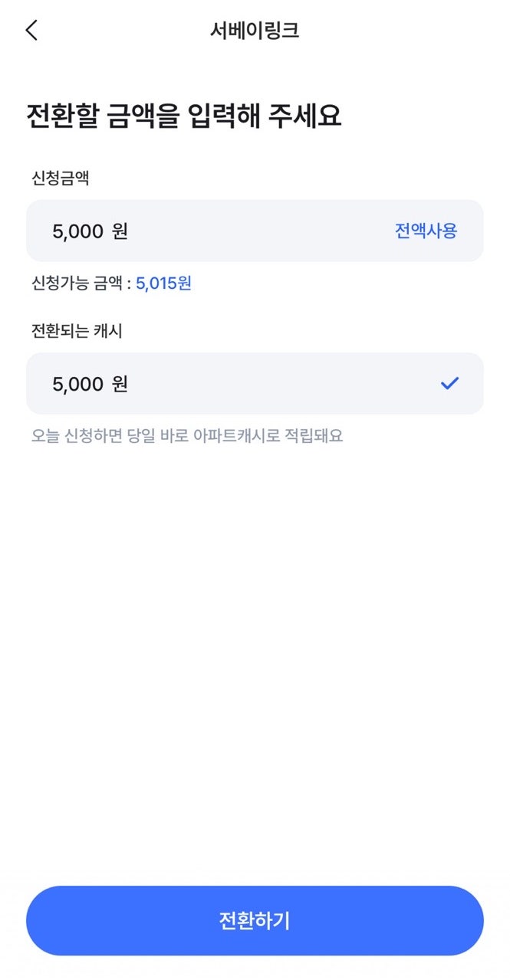Click the 5,000 number in 신청금액 field
Image resolution: width=510 pixels, height=980 pixels.
(x=77, y=231)
